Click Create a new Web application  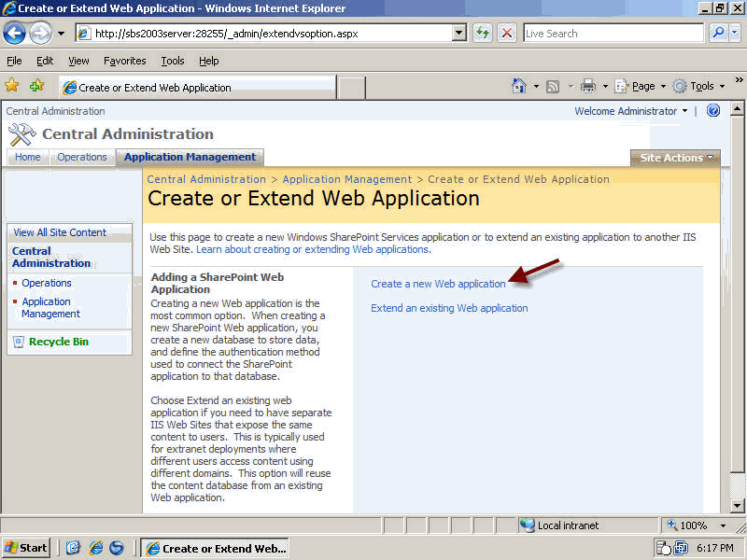[x=438, y=284]
